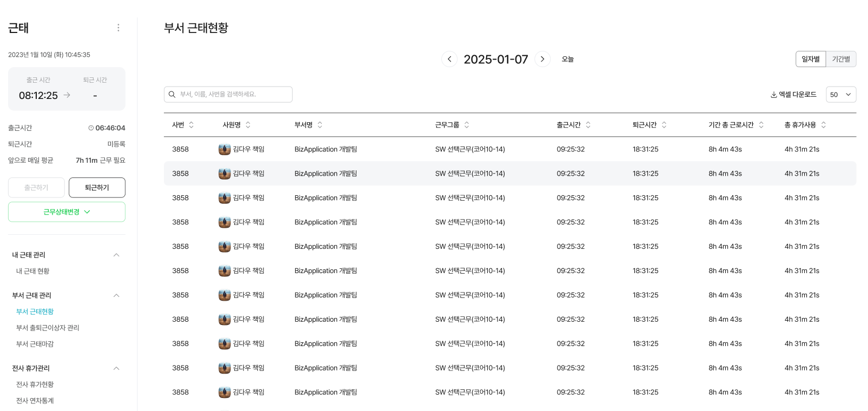The image size is (868, 411).
Task: Click the sort icon next to 사번
Action: pos(191,125)
